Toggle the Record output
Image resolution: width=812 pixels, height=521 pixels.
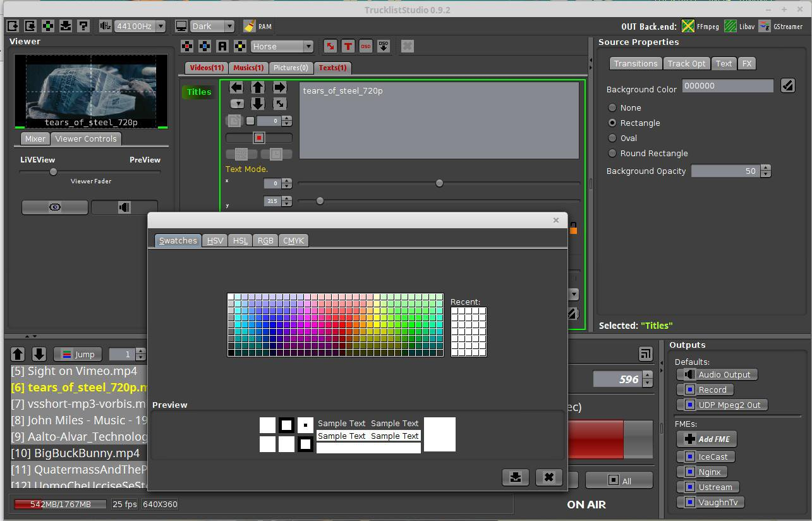click(705, 389)
